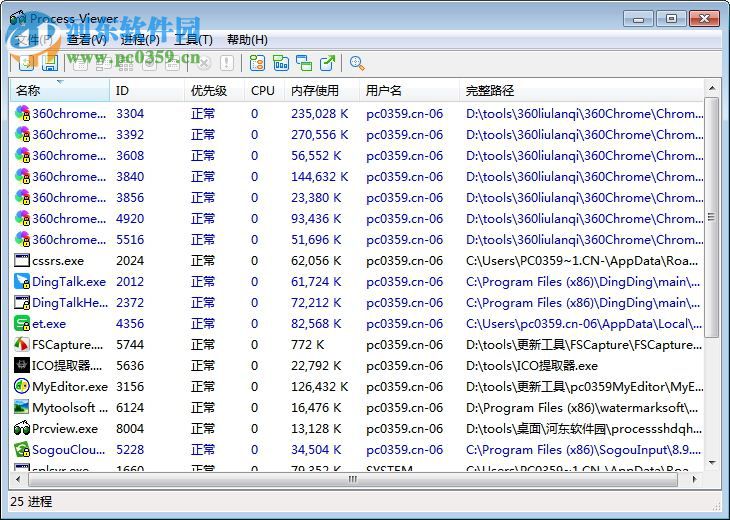Click the DingTalk.exe process name
The height and width of the screenshot is (520, 730).
tap(69, 281)
